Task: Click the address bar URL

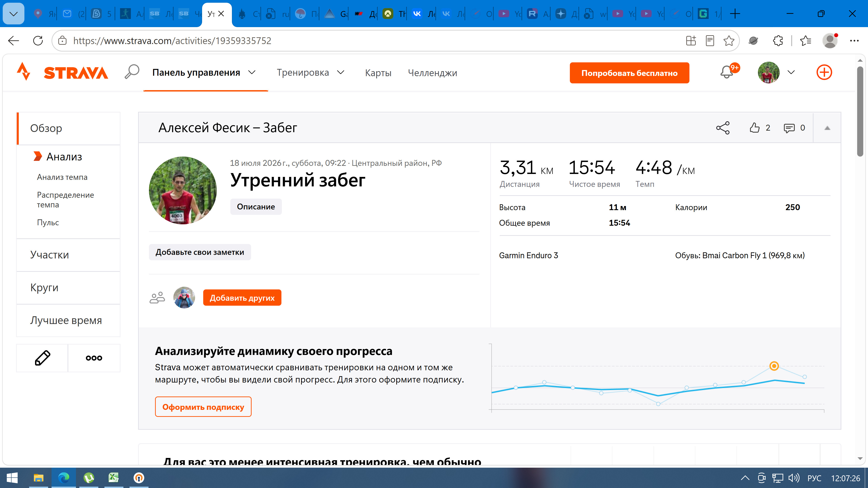Action: (x=172, y=41)
